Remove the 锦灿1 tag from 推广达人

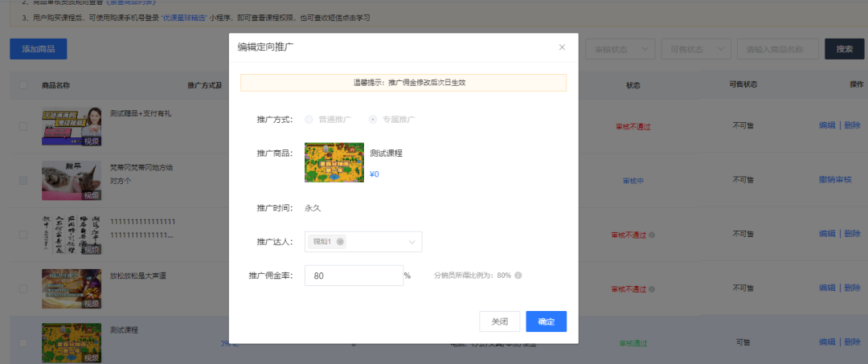coord(341,242)
